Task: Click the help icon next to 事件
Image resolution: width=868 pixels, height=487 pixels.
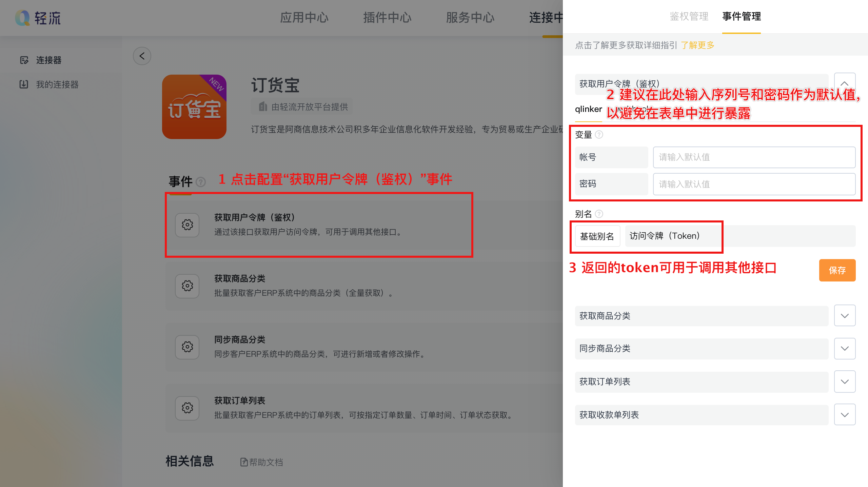Action: pyautogui.click(x=201, y=182)
